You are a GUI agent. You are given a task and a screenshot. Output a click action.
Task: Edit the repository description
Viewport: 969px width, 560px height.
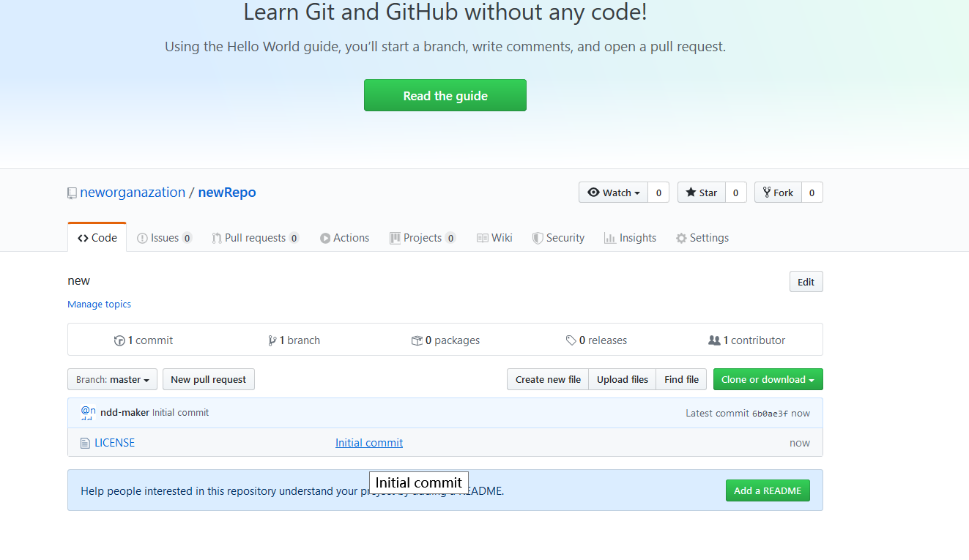(x=806, y=282)
